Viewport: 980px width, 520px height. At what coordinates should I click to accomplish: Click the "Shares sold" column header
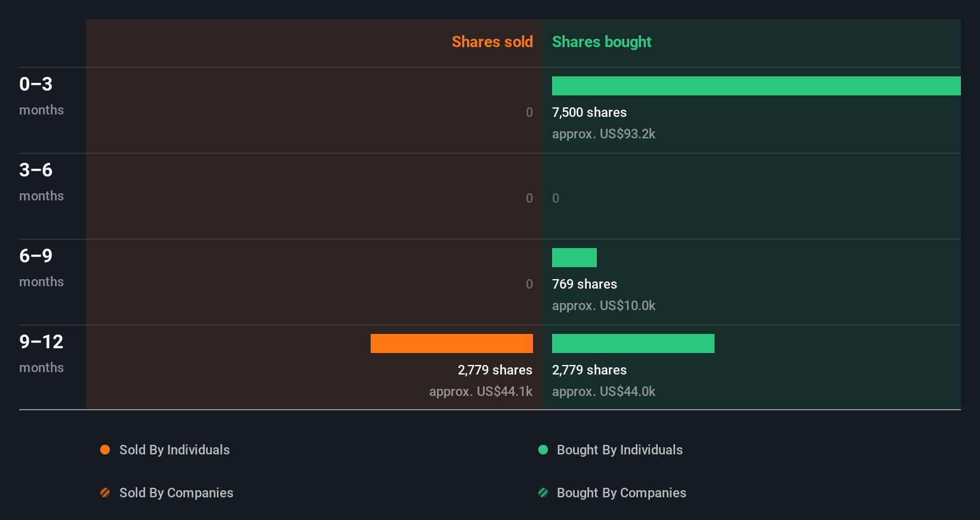pos(492,42)
